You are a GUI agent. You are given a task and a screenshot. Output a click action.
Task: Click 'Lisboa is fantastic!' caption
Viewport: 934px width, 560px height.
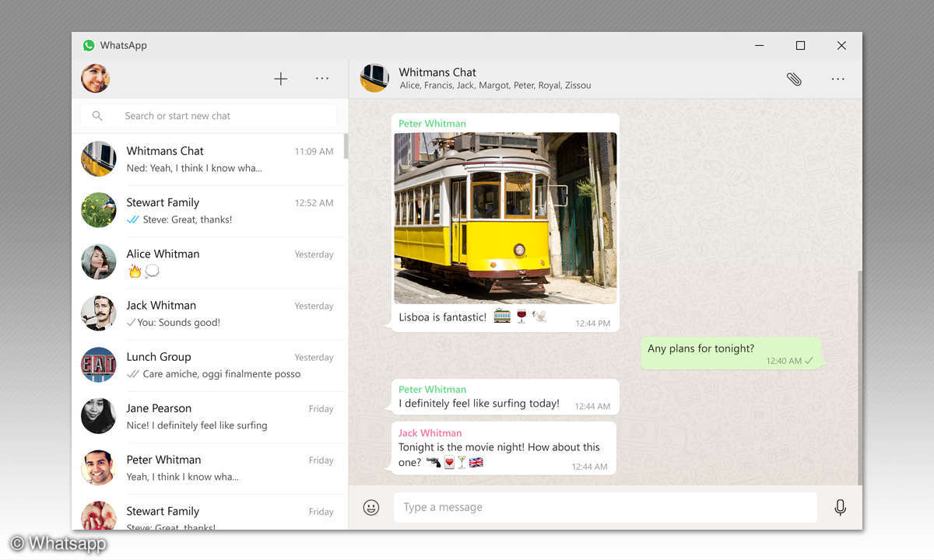[442, 317]
